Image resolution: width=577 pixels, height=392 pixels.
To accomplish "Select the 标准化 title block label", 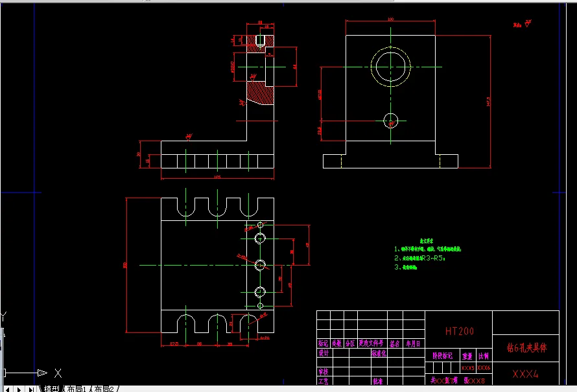I will pos(379,353).
